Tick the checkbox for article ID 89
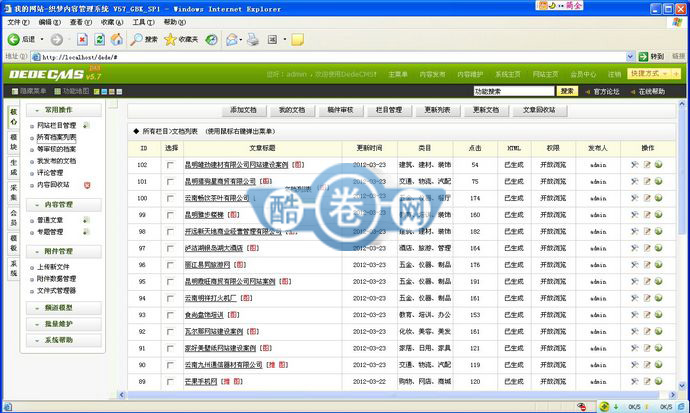 pos(170,382)
